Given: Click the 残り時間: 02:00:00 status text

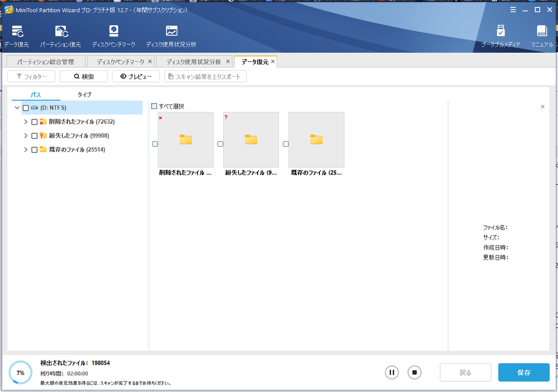Looking at the screenshot, I should (64, 373).
